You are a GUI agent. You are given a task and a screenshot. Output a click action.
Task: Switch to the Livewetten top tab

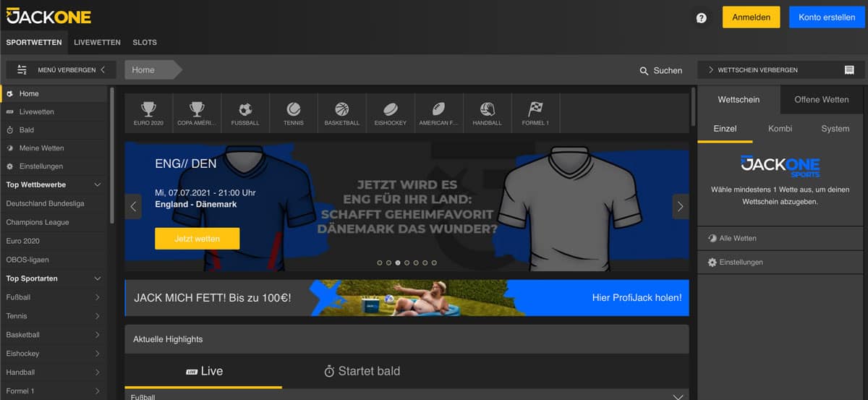tap(97, 43)
